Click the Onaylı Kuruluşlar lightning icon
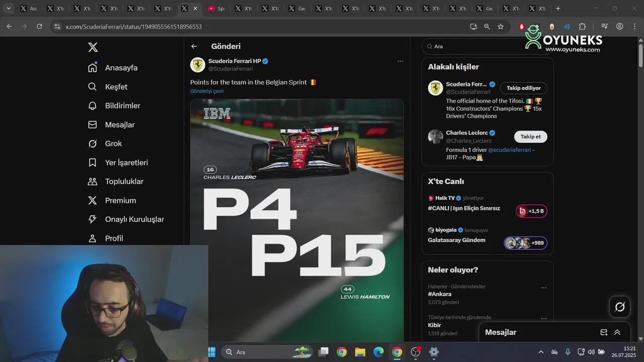The width and height of the screenshot is (644, 362). (x=93, y=219)
